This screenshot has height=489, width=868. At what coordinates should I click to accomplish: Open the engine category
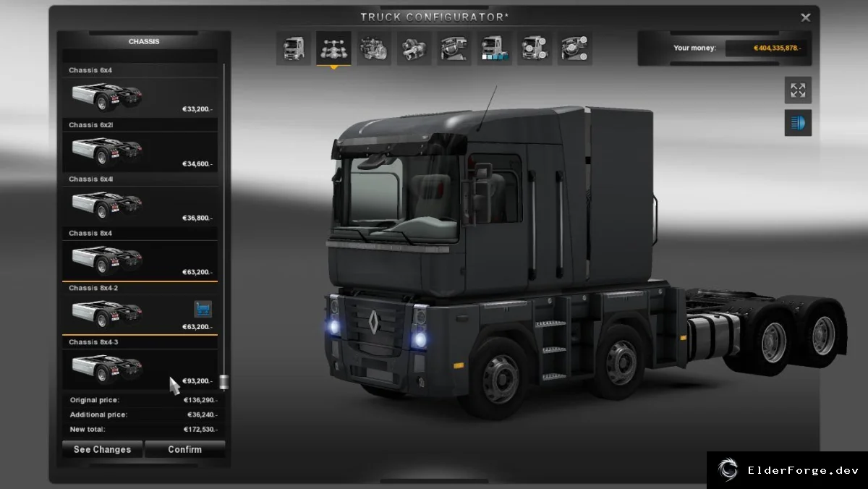[374, 48]
